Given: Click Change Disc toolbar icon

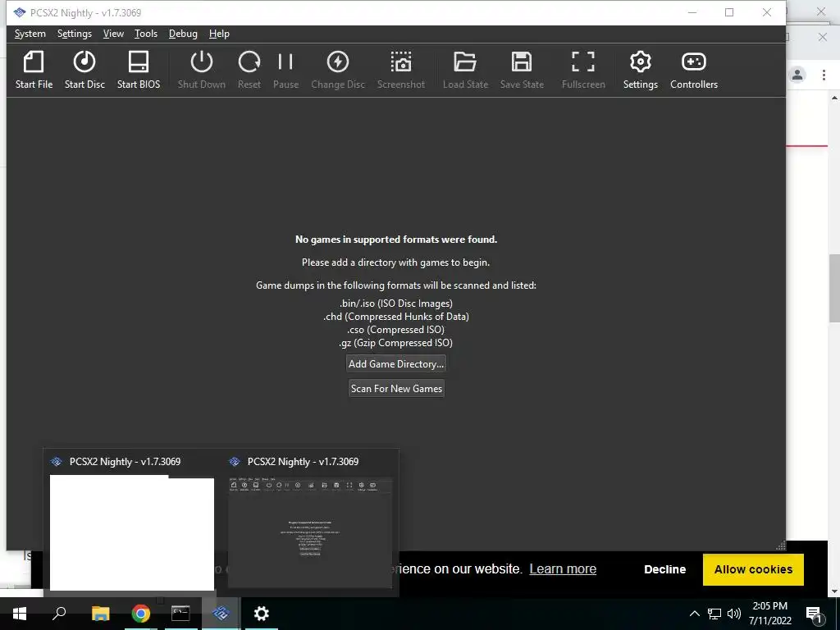Looking at the screenshot, I should (x=338, y=70).
